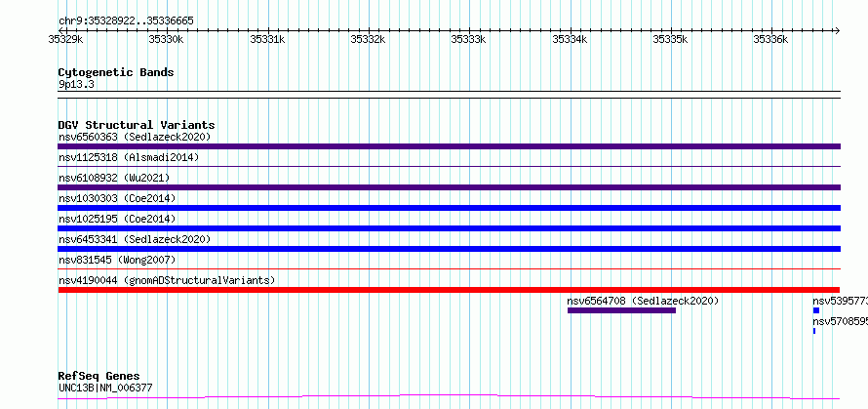
Task: Click the DGV Structural Variants track title
Action: [x=137, y=125]
